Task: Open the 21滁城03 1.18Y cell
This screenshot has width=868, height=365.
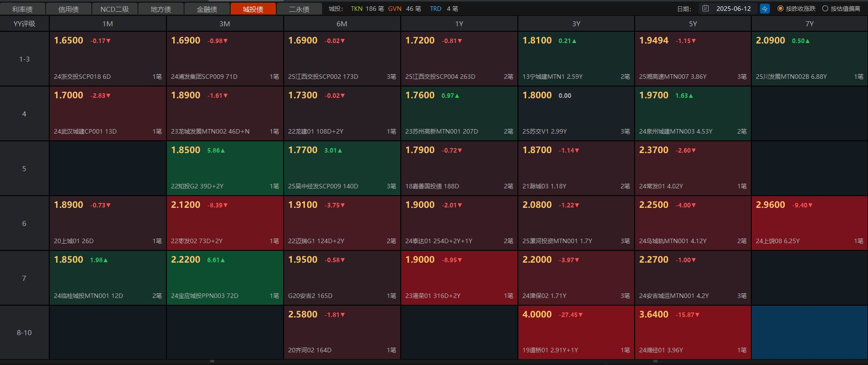Action: click(x=576, y=168)
